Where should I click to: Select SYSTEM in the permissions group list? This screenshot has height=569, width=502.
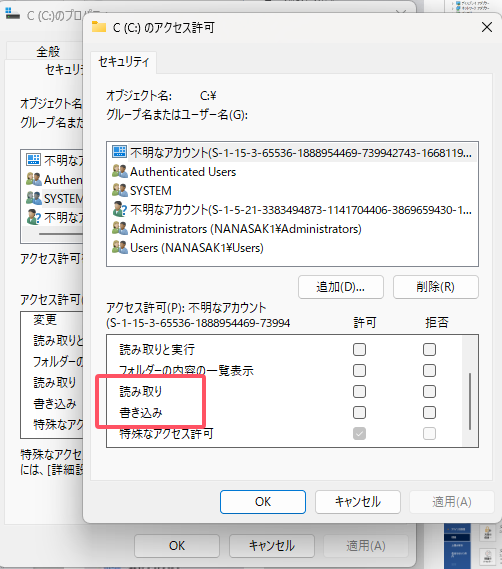(151, 191)
